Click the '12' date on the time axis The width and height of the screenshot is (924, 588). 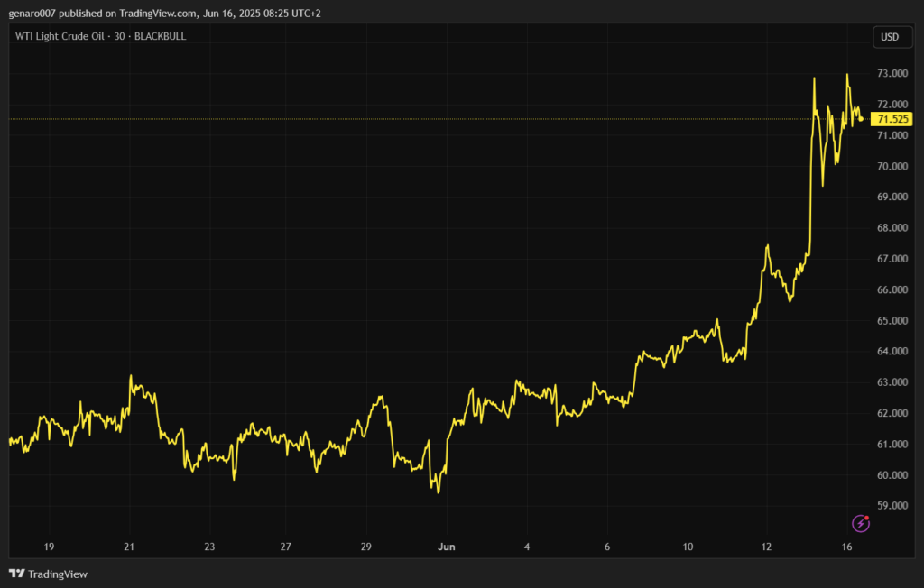767,547
